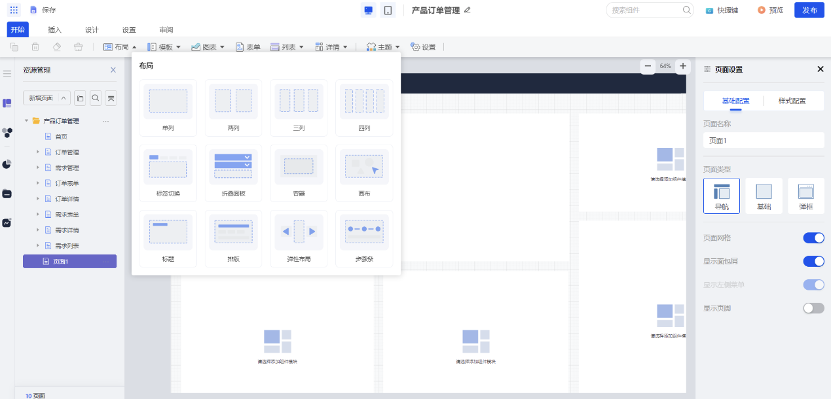Viewport: 832px width, 400px height.
Task: Click the 预览 preview button
Action: tap(770, 10)
